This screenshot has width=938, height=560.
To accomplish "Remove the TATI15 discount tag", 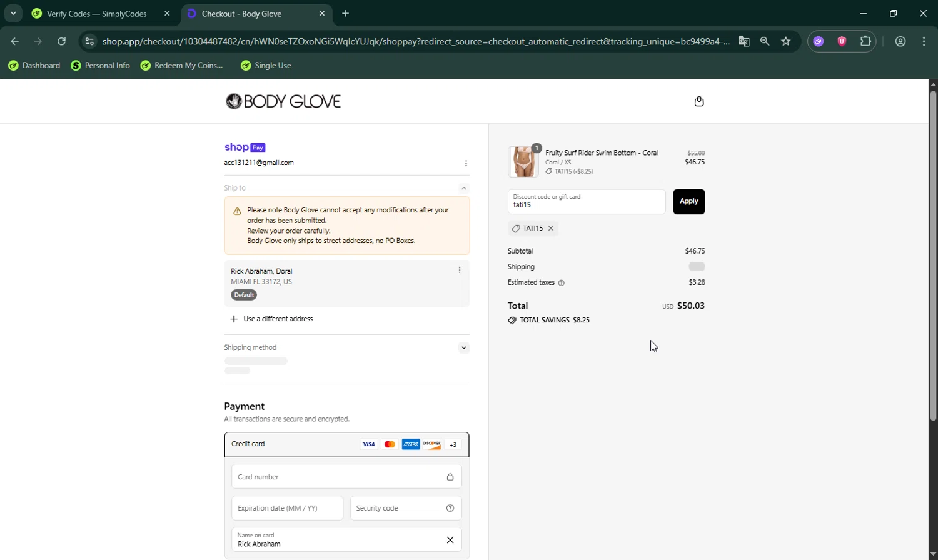I will pyautogui.click(x=551, y=229).
